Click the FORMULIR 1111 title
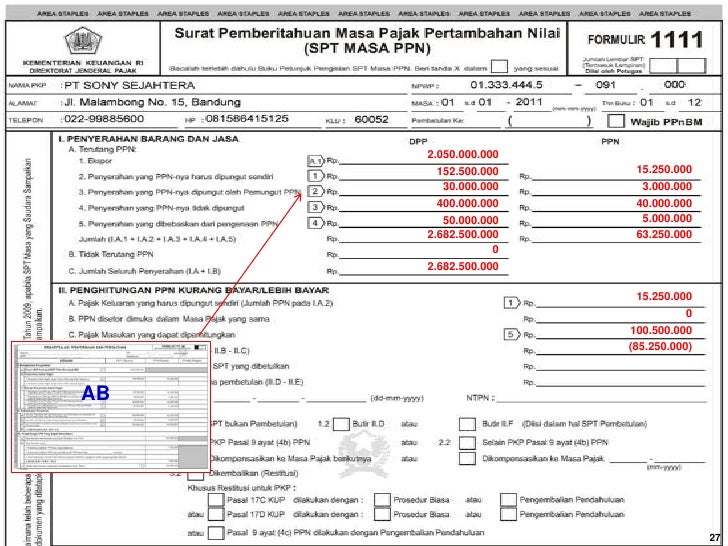Viewport: 728px width, 546px height. tap(645, 39)
